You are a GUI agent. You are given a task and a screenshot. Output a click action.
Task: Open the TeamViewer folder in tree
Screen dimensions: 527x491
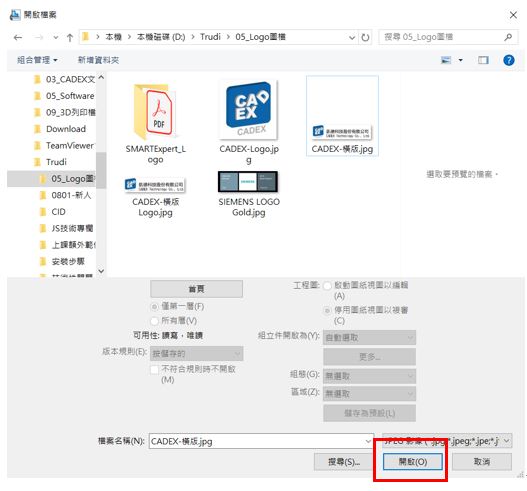pos(64,146)
